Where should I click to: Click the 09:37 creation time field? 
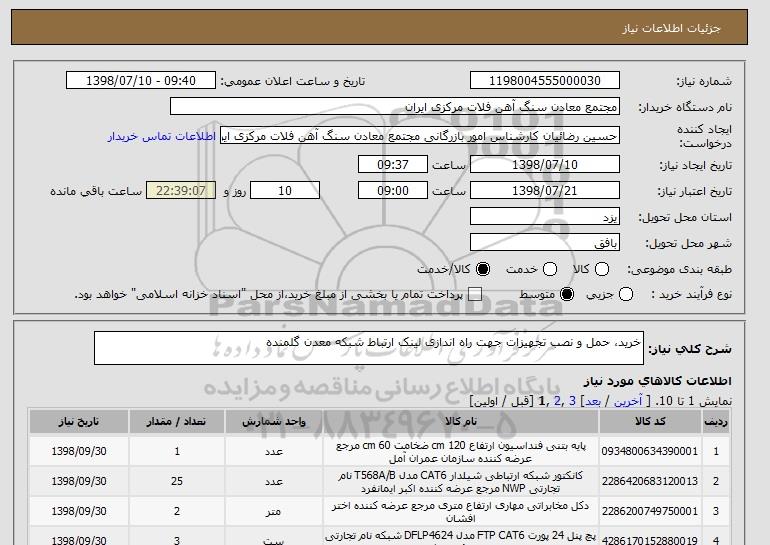tap(393, 164)
